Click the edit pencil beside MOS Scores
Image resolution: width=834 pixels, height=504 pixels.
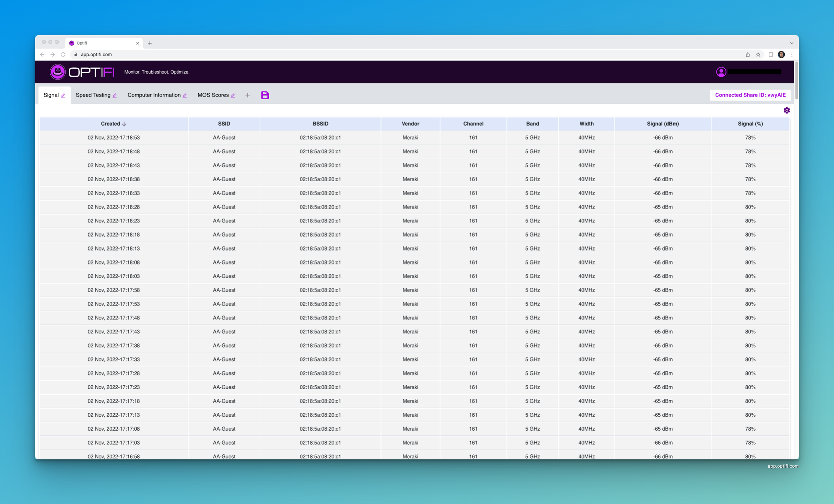click(x=233, y=95)
